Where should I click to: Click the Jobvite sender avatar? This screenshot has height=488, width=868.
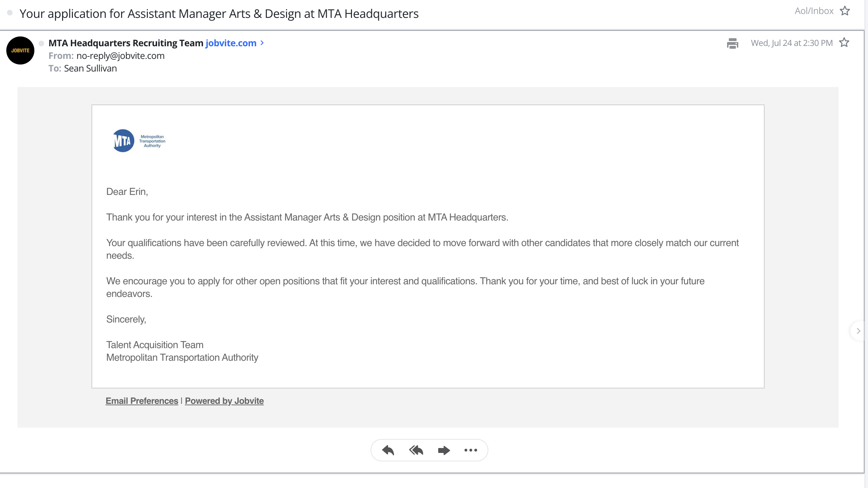(x=20, y=50)
